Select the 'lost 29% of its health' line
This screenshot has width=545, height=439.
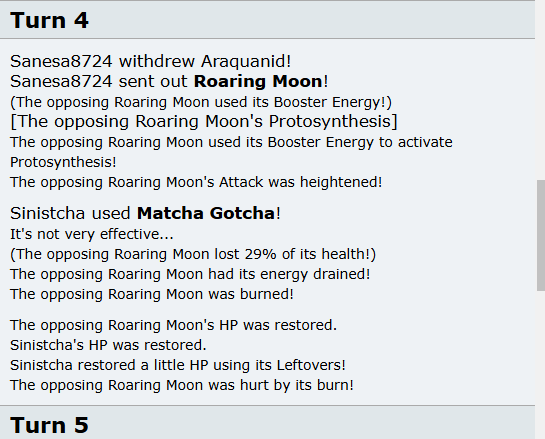pyautogui.click(x=193, y=254)
